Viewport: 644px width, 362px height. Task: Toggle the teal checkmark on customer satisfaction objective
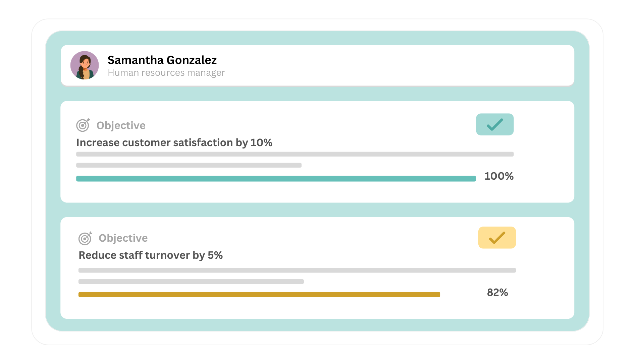(x=495, y=124)
